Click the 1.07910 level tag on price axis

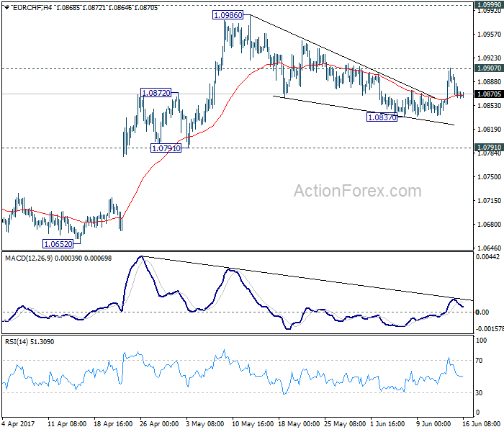point(489,147)
